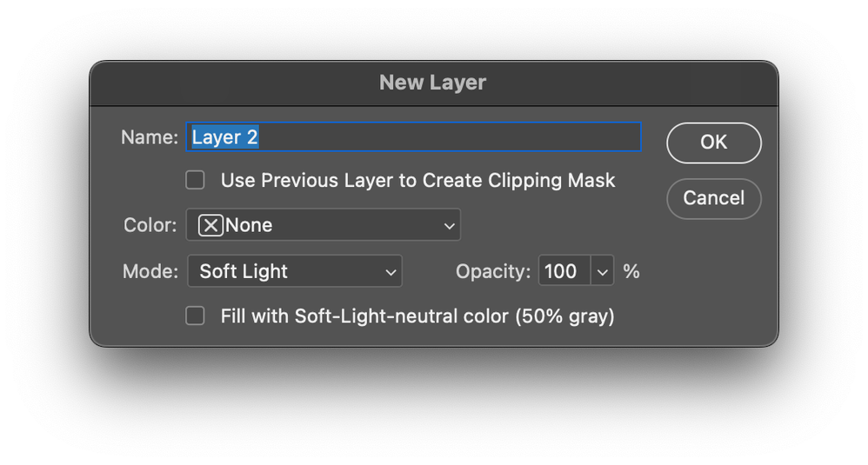This screenshot has height=465, width=868.
Task: Click the Color: label
Action: point(150,225)
